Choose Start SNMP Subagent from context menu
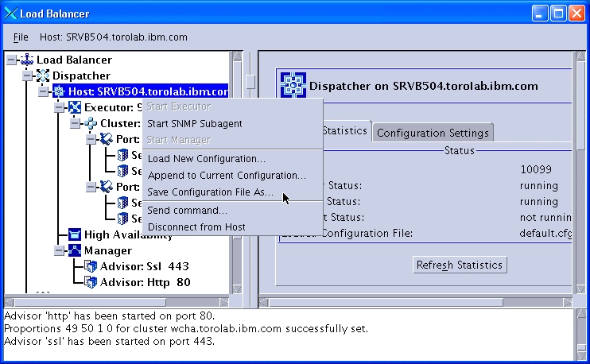590x364 pixels. 232,124
